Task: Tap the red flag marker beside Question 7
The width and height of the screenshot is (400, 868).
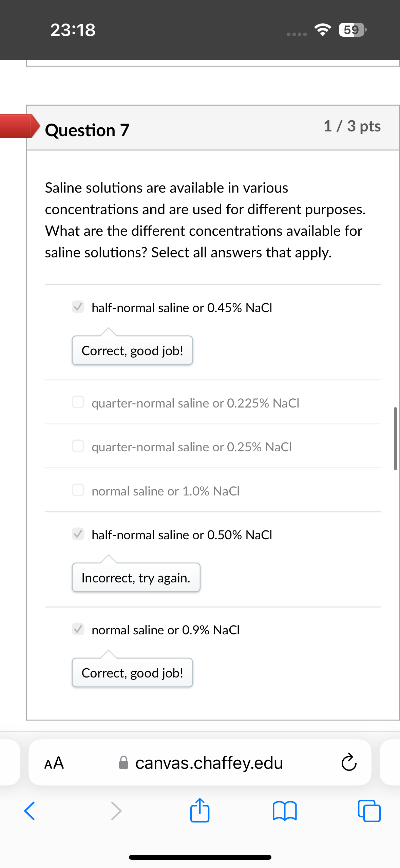Action: (17, 126)
